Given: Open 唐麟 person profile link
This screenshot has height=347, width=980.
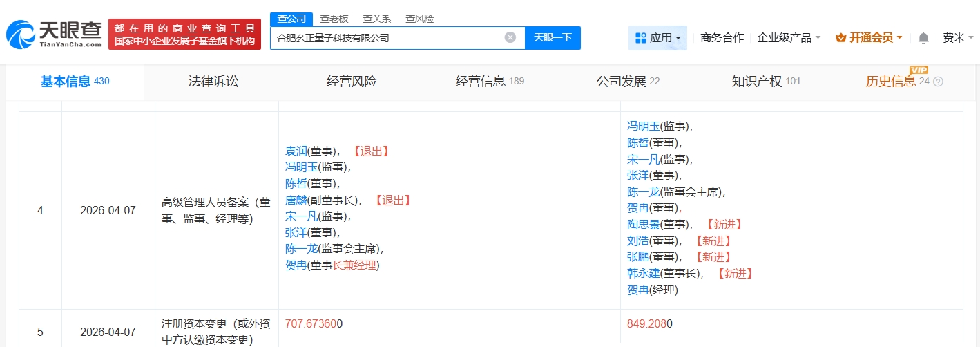Looking at the screenshot, I should click(296, 200).
